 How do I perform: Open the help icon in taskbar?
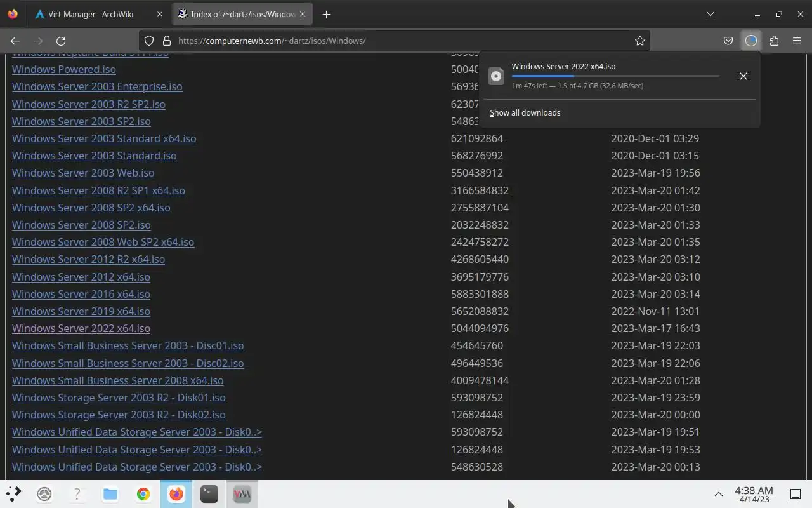(x=77, y=493)
